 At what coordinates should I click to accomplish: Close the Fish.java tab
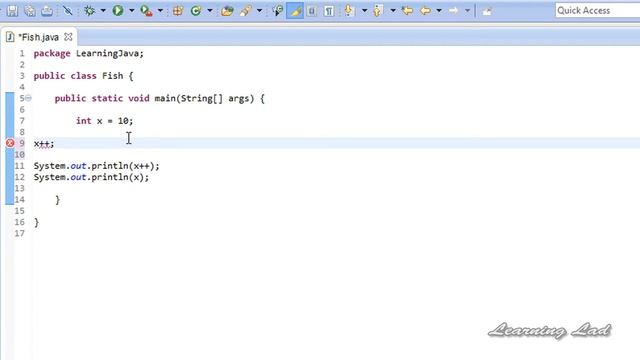click(68, 37)
